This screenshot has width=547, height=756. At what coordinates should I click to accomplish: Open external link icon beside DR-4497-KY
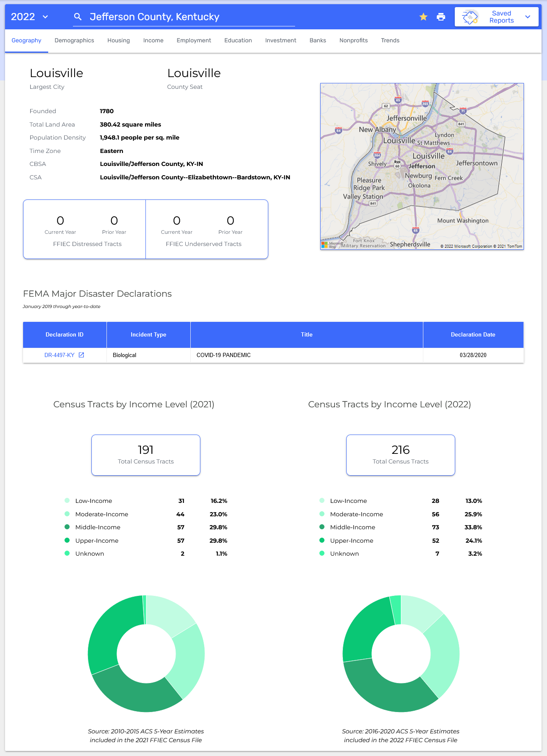pos(81,355)
